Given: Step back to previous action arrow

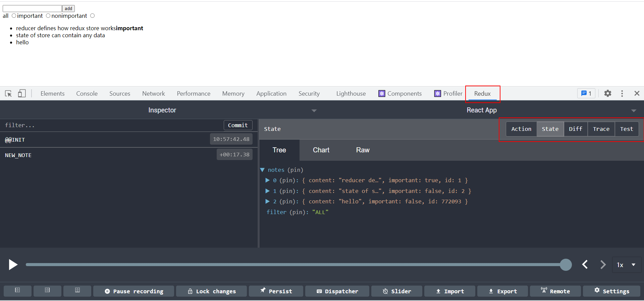Looking at the screenshot, I should [585, 264].
